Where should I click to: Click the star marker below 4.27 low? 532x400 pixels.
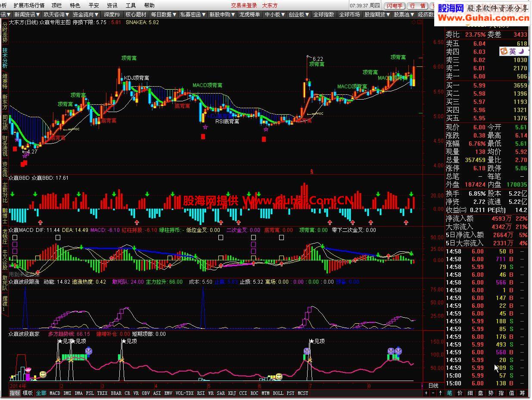click(25, 156)
